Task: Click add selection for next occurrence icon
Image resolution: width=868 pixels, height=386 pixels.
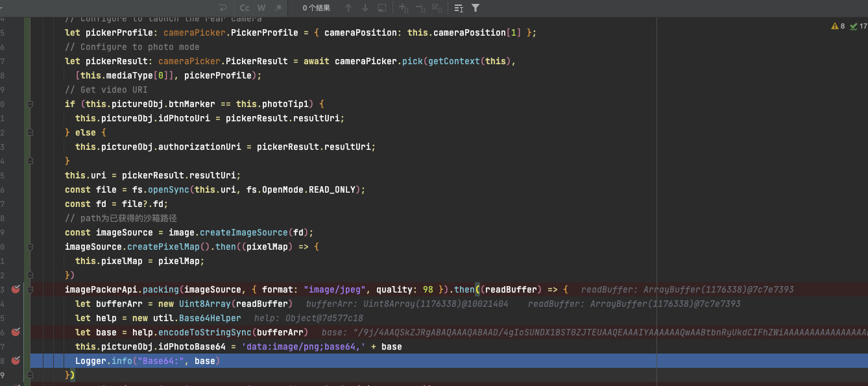Action: click(404, 8)
